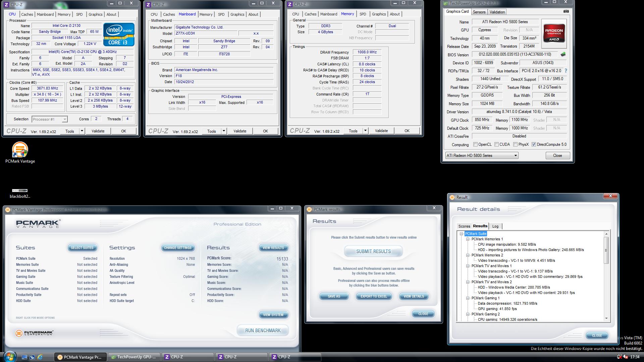Click the CPU-Z title icon in CPU window
The width and height of the screenshot is (644, 362).
click(6, 5)
